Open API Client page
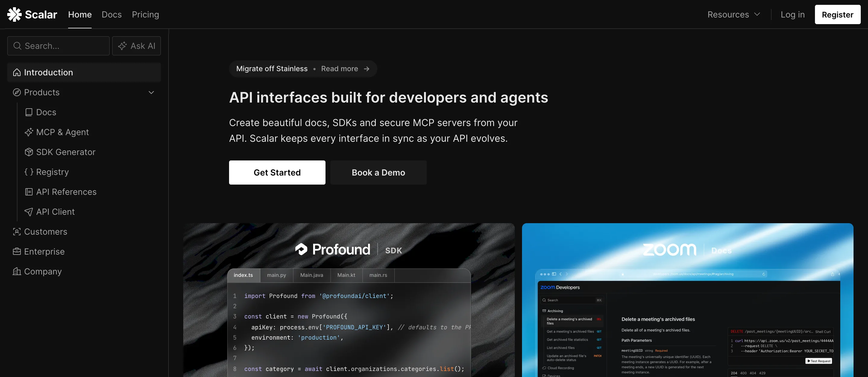868x377 pixels. [55, 212]
